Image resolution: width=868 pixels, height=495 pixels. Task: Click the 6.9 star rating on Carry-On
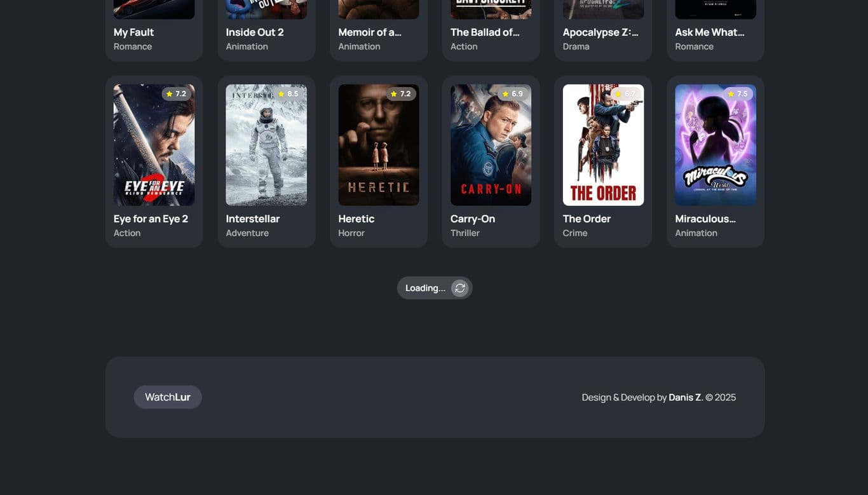pos(512,94)
